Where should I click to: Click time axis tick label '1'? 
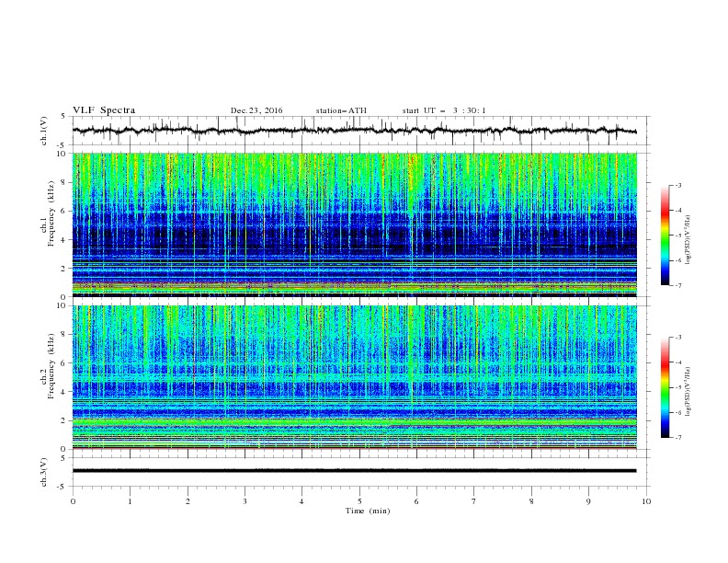click(130, 501)
